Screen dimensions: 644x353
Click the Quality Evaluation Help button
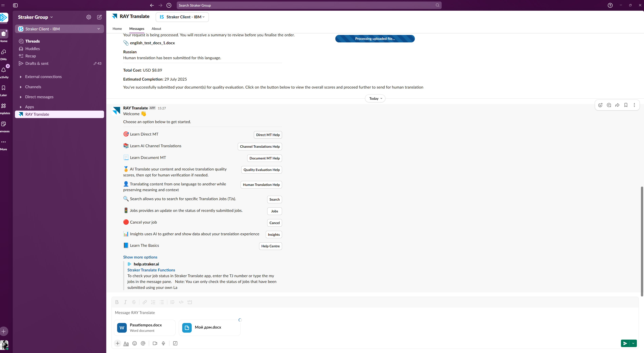261,170
